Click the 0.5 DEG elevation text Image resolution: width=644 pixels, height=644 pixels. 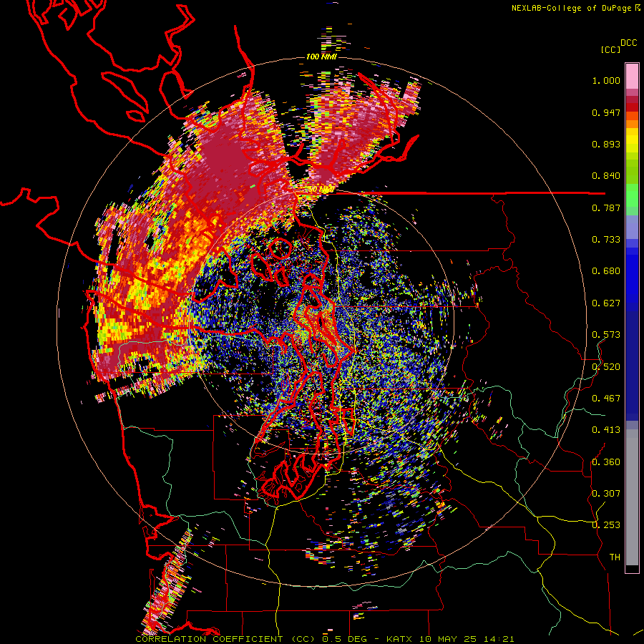point(345,639)
